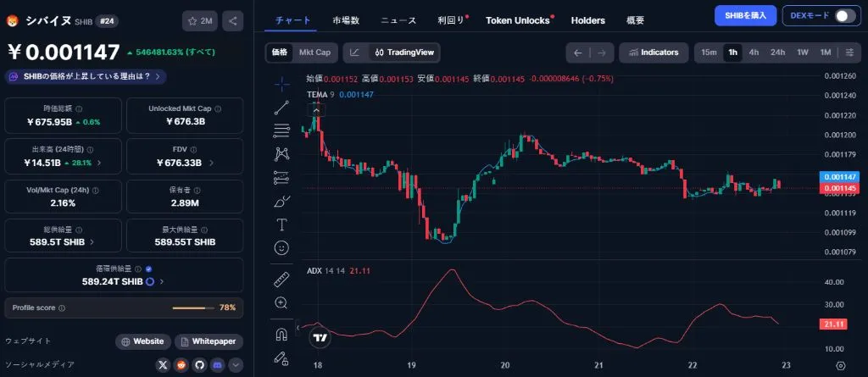Click the Shiba Inu coin logo
868x377 pixels.
click(11, 21)
